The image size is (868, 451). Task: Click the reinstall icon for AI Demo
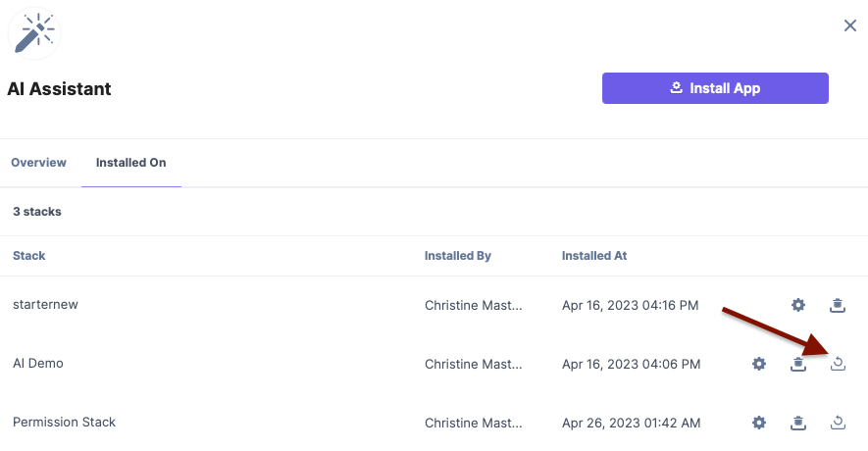coord(838,364)
